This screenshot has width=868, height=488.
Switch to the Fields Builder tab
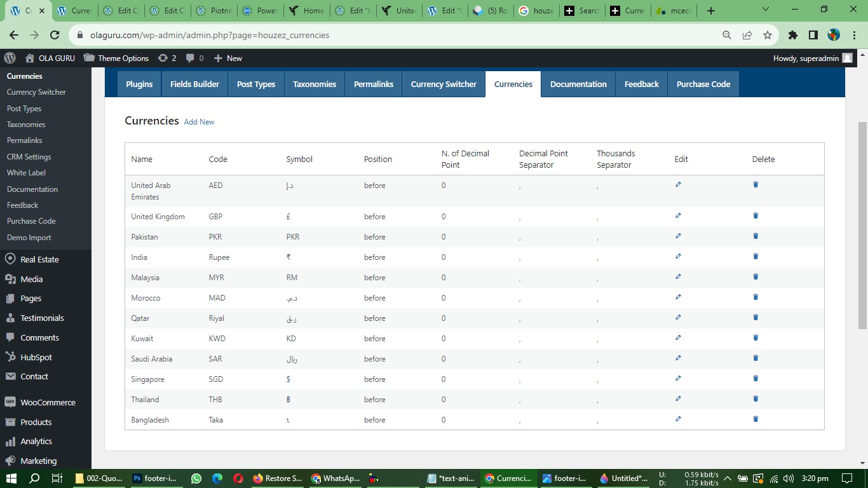[x=194, y=84]
